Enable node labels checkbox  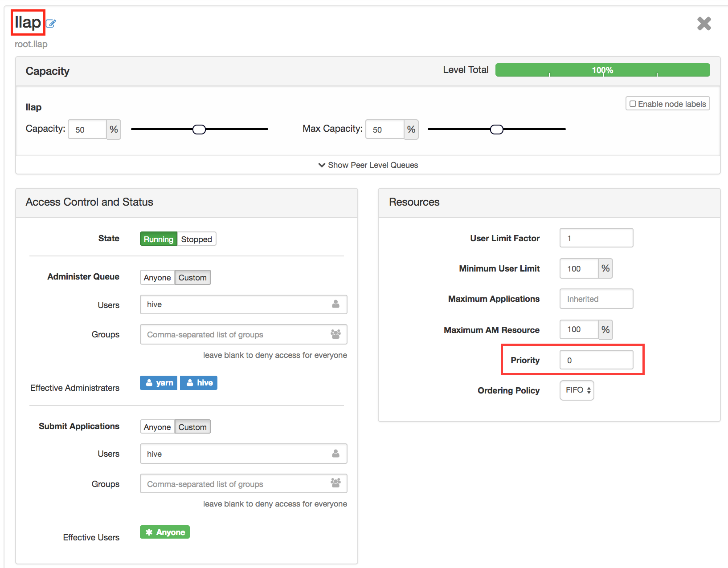point(633,103)
